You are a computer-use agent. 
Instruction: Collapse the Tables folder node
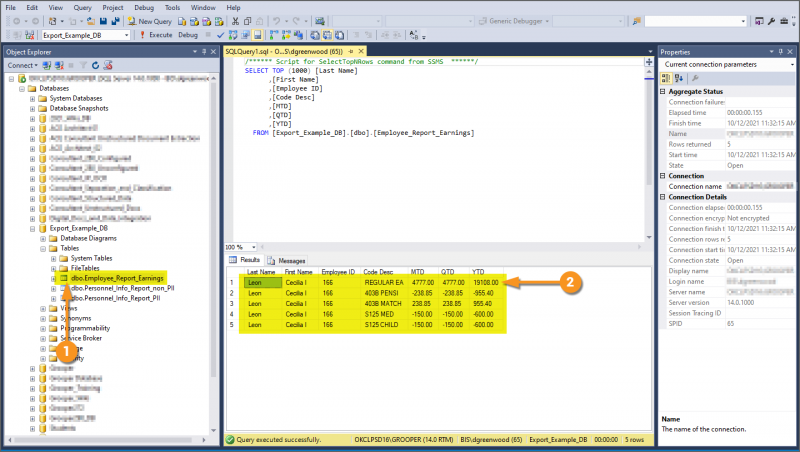pos(42,247)
